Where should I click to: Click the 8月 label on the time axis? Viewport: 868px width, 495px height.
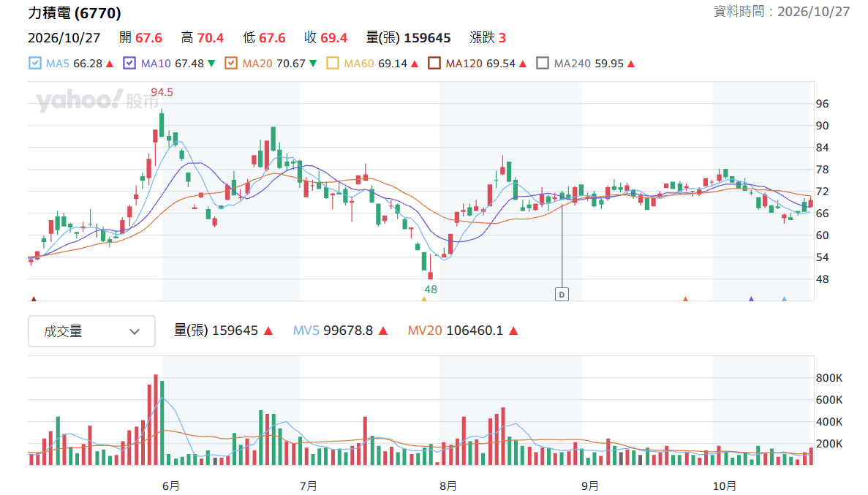coord(448,485)
